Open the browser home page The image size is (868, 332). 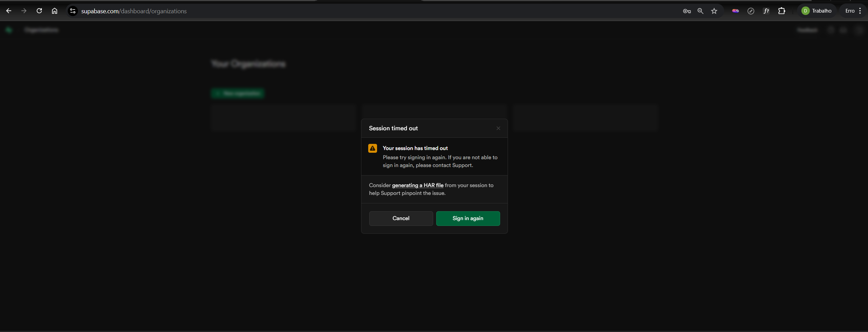coord(54,11)
